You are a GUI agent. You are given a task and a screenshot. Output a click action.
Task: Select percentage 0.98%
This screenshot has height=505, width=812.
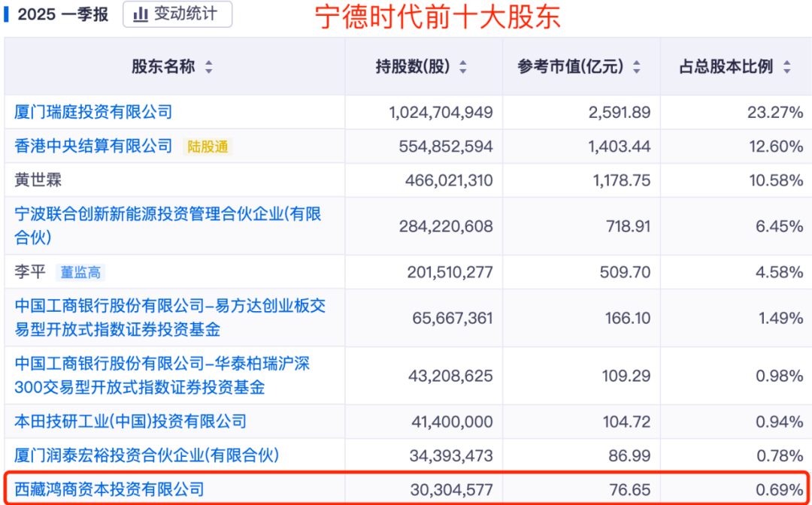[x=780, y=376]
